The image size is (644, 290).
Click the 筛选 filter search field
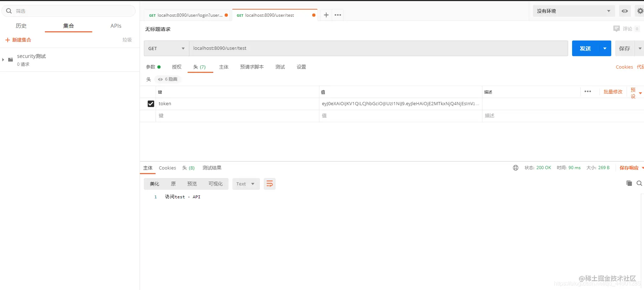[x=69, y=11]
